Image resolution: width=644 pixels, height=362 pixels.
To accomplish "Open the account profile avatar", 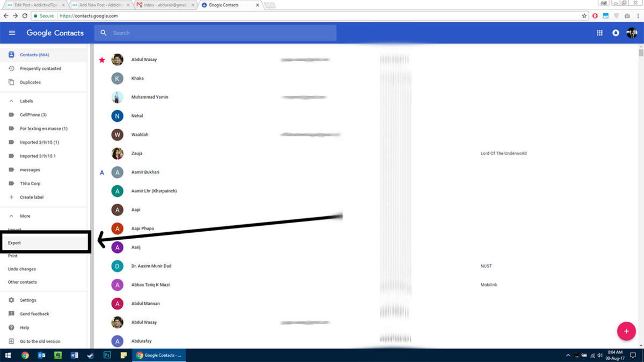I will (x=632, y=33).
